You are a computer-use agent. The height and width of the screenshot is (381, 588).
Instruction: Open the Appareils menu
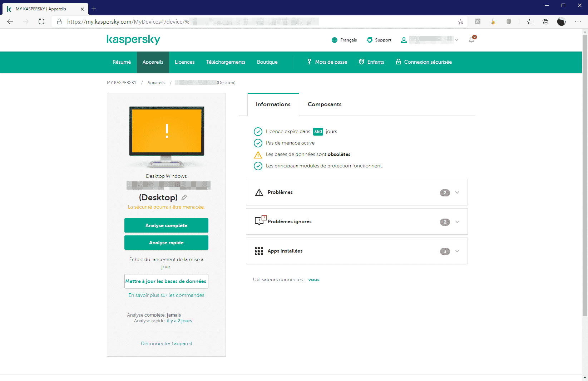[153, 62]
